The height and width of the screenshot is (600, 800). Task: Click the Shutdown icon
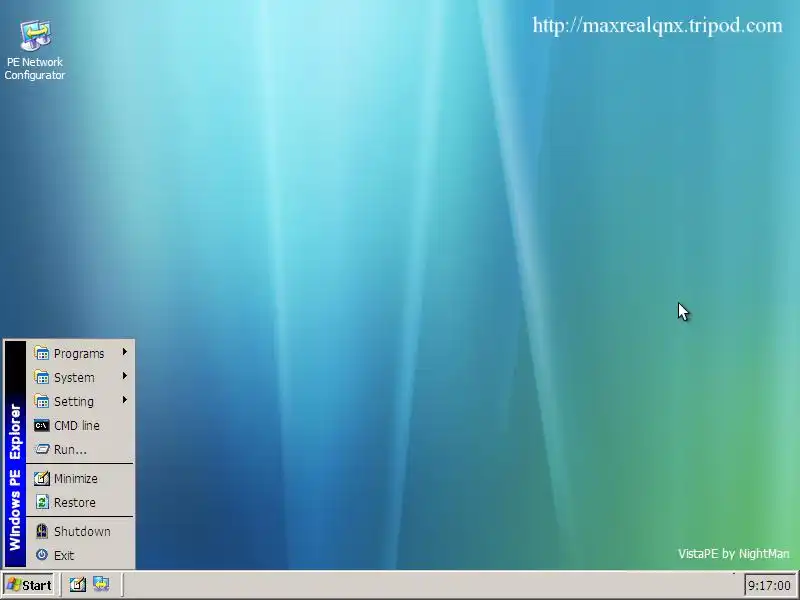click(42, 531)
